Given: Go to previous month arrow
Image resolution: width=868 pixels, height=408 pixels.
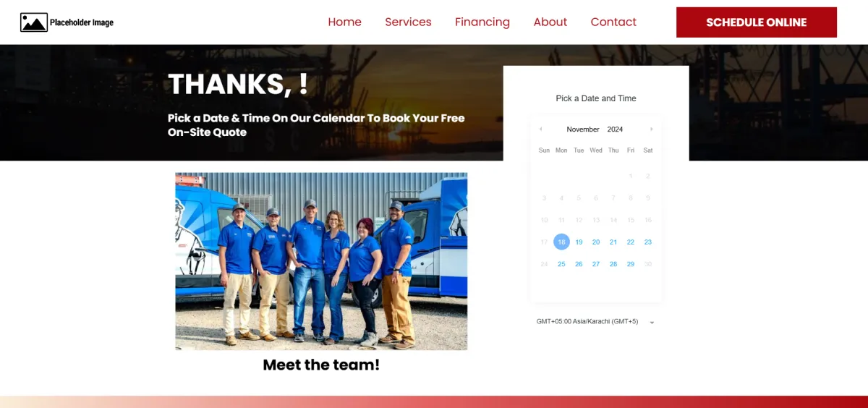Looking at the screenshot, I should (540, 129).
